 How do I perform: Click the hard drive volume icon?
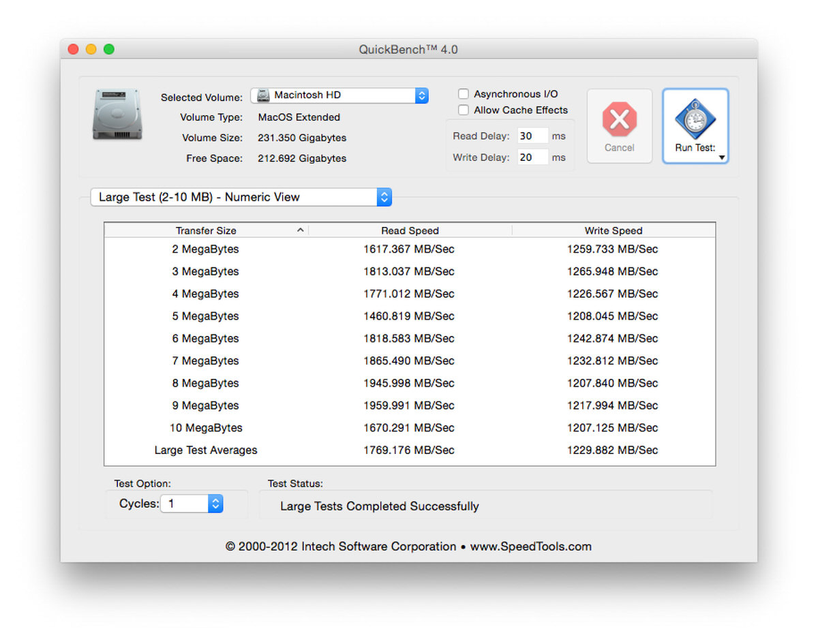117,114
